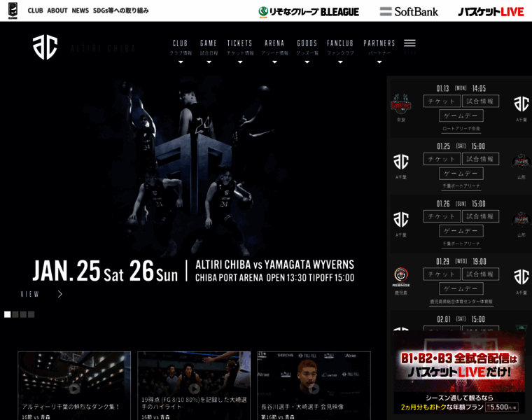This screenshot has height=420, width=532.
Task: Click チケット button for 01.13 game
Action: tap(442, 101)
